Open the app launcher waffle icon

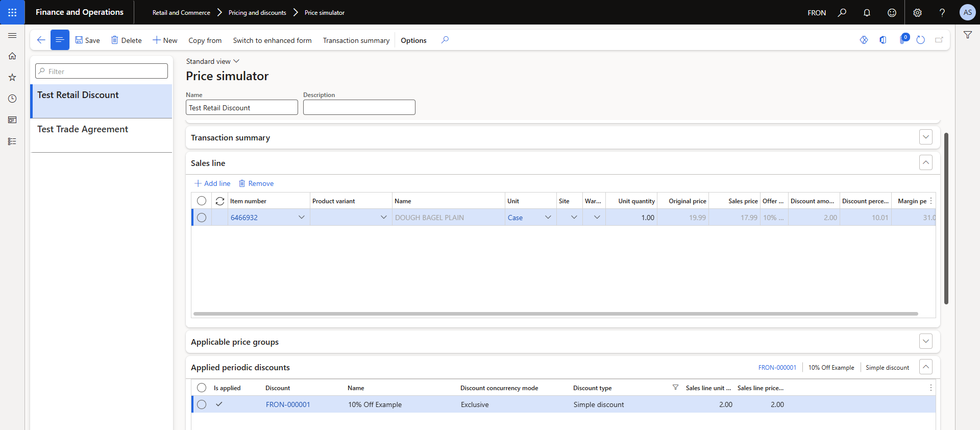click(x=12, y=12)
